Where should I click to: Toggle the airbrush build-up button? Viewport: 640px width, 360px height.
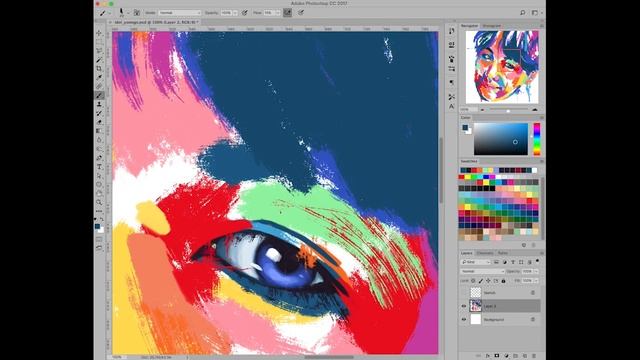click(288, 13)
